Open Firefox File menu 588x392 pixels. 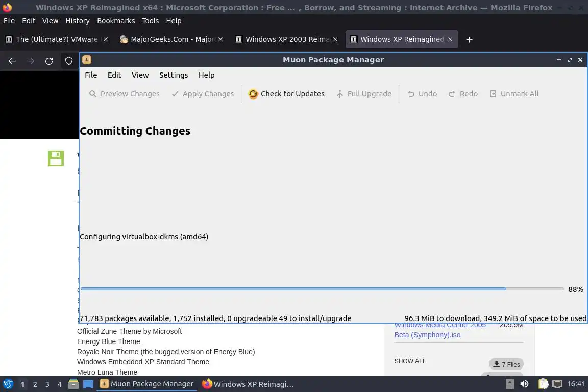pos(9,21)
